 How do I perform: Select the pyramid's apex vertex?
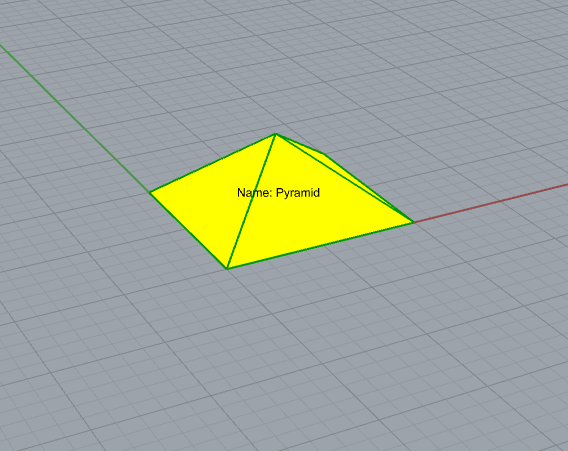[276, 134]
